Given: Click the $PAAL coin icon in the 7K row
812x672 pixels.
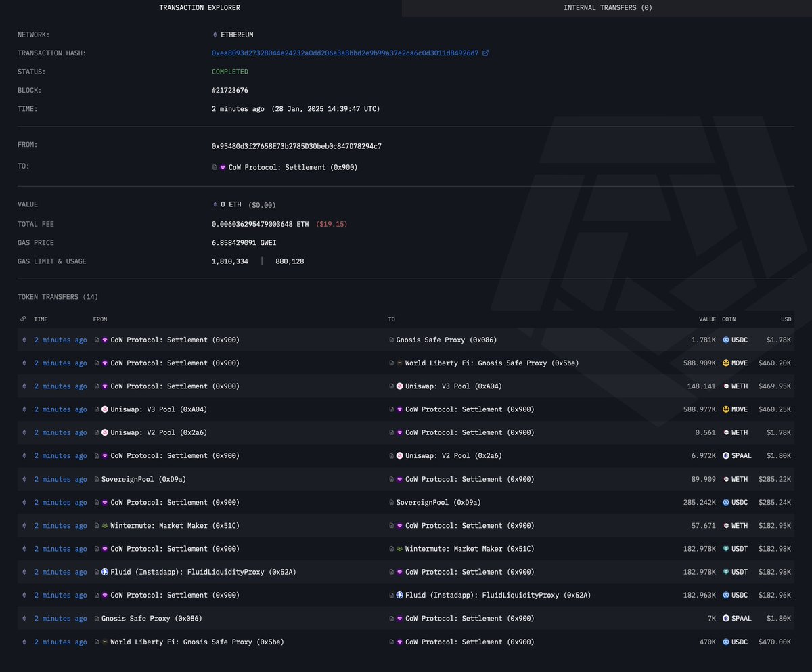Looking at the screenshot, I should coord(726,619).
